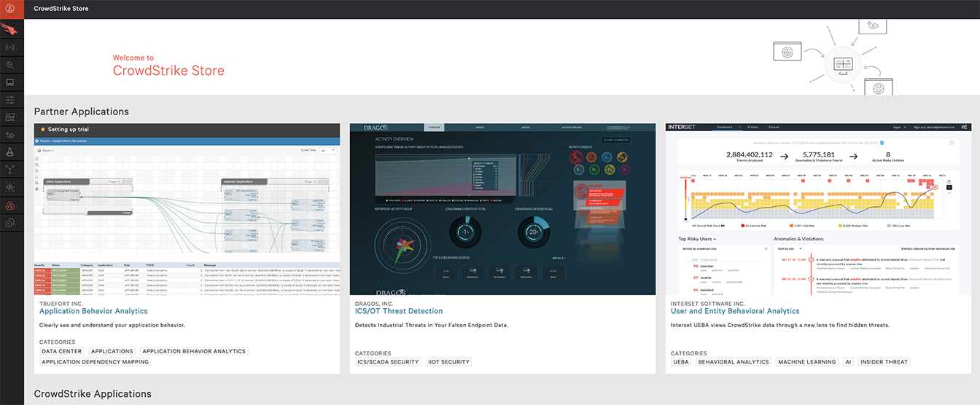Open the Spotlight target icon
The image size is (980, 405).
pyautogui.click(x=10, y=187)
